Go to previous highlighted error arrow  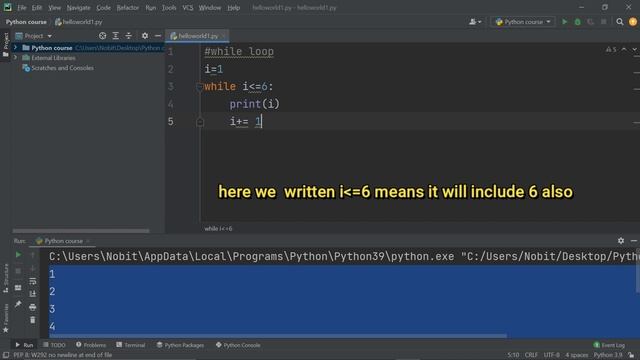coord(624,49)
